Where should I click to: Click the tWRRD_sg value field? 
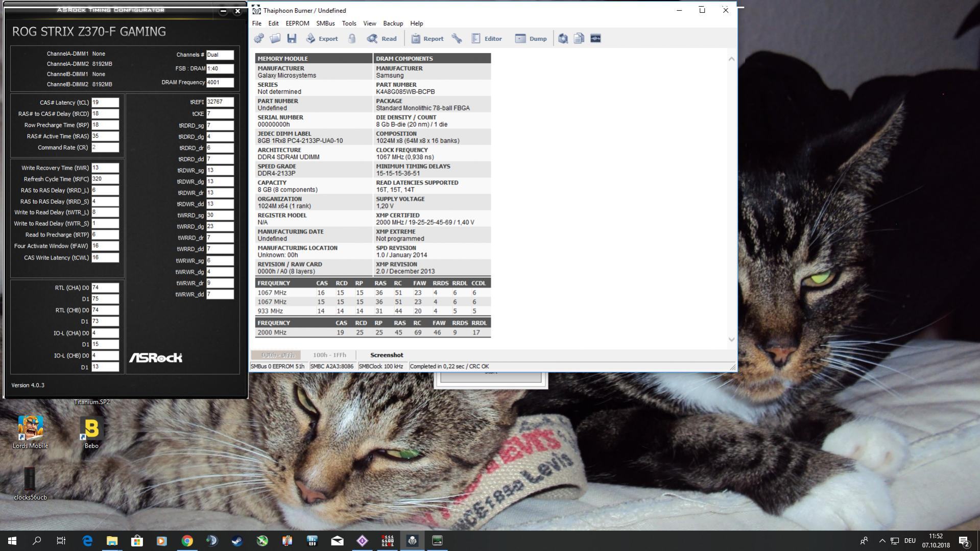click(x=220, y=215)
